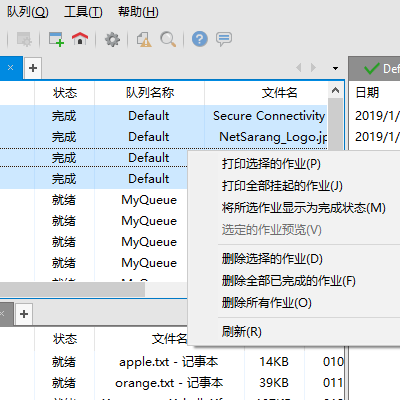Click the scroll-up arrow of job list

[x=335, y=91]
